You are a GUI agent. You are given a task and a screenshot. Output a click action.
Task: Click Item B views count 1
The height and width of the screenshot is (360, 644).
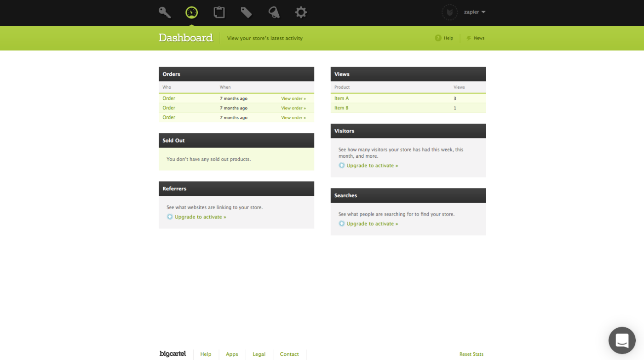pyautogui.click(x=455, y=108)
